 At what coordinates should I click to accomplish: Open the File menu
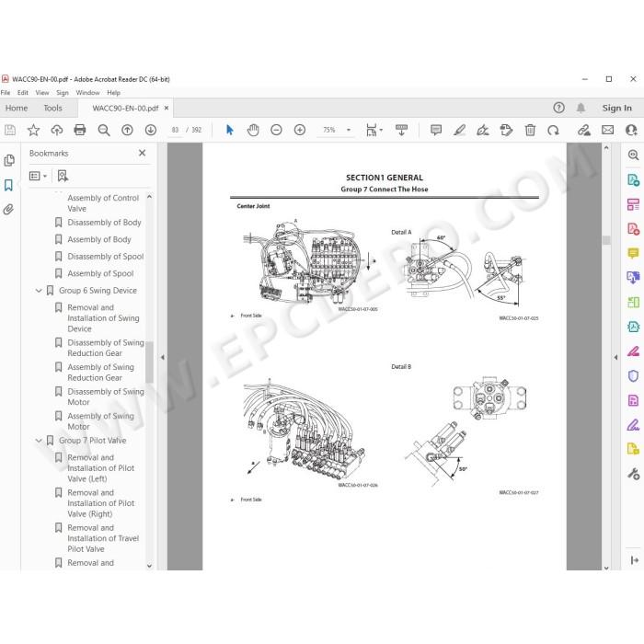coord(6,93)
